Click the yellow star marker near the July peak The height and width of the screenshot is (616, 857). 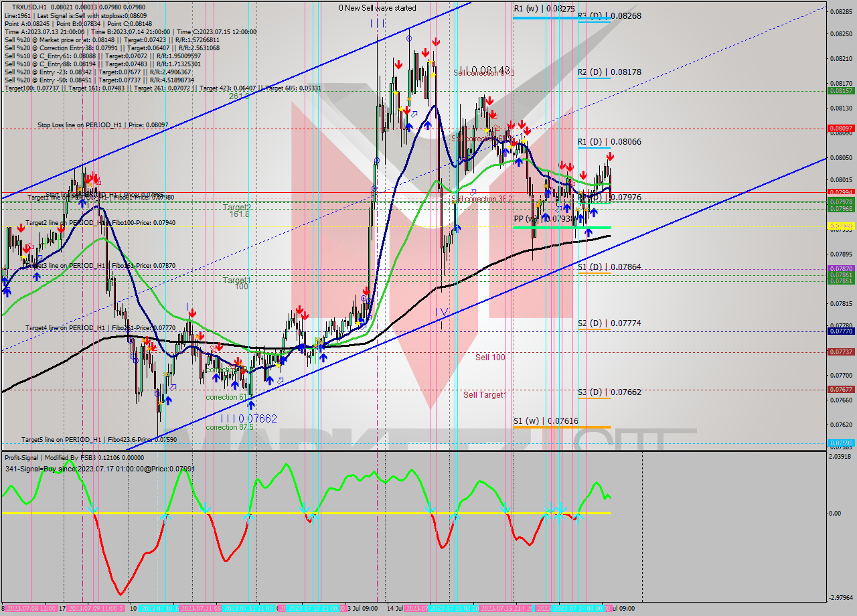click(433, 75)
